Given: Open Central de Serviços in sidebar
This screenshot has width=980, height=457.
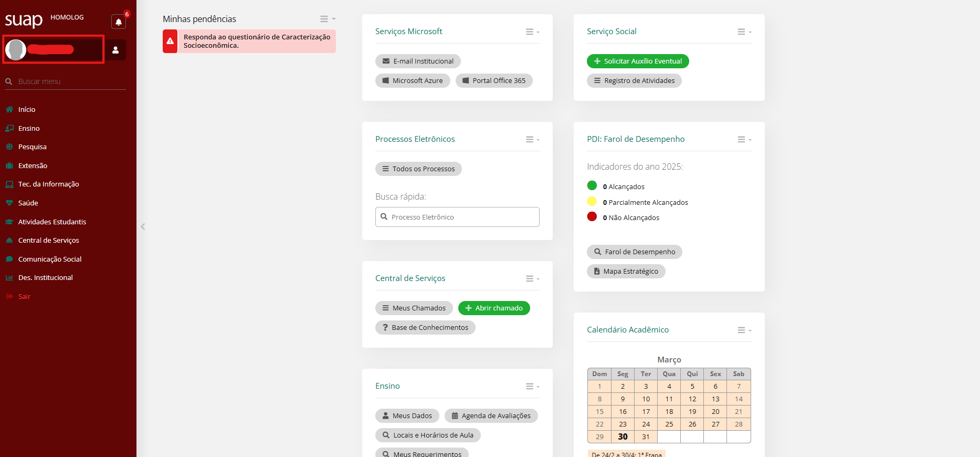Looking at the screenshot, I should pyautogui.click(x=48, y=240).
